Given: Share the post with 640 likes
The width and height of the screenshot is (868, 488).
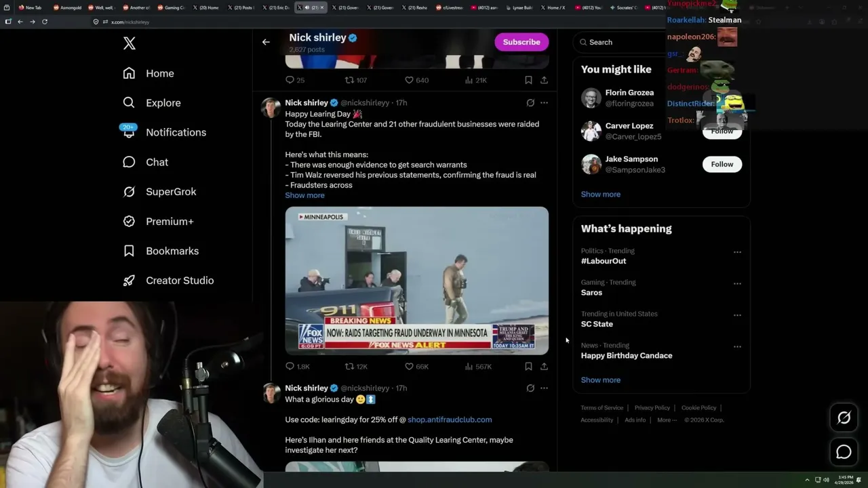Looking at the screenshot, I should pos(544,80).
